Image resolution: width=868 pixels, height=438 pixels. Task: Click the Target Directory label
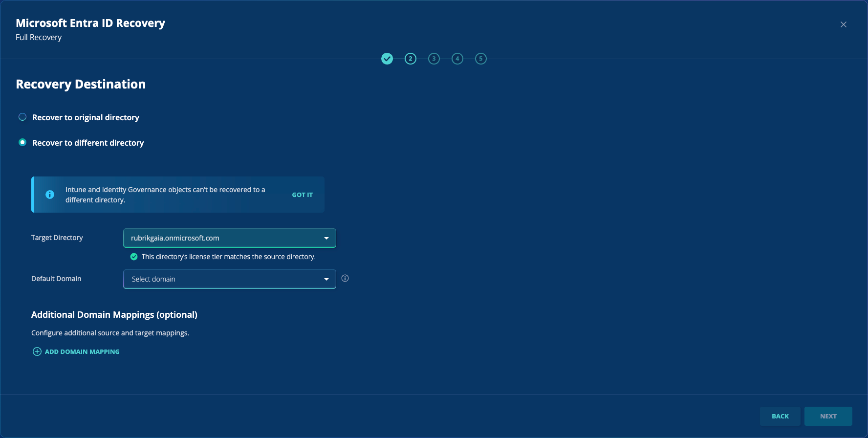point(57,238)
